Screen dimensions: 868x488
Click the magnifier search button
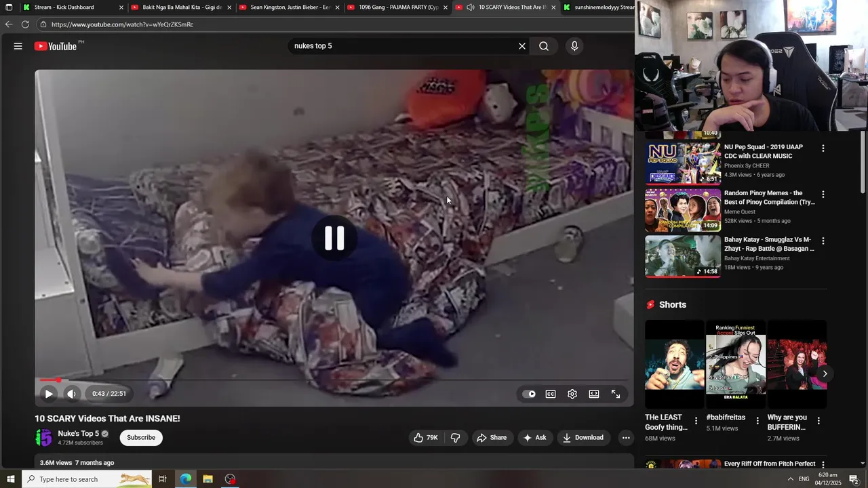coord(544,46)
